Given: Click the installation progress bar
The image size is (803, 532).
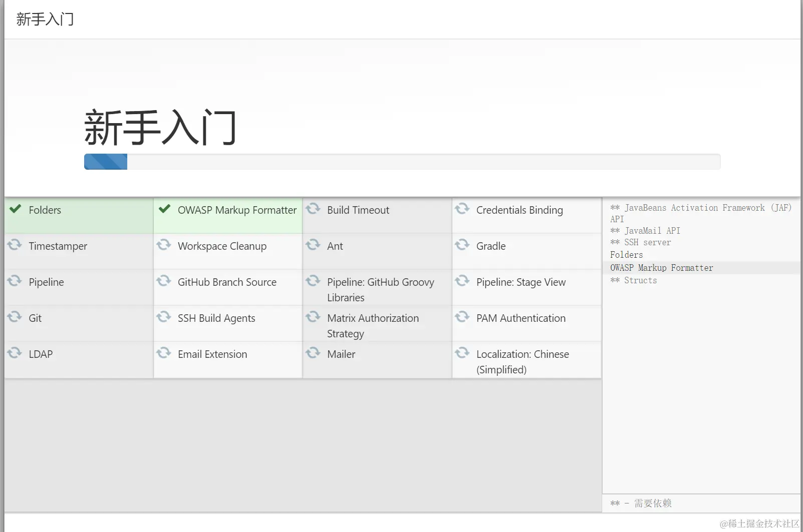Looking at the screenshot, I should pos(402,162).
